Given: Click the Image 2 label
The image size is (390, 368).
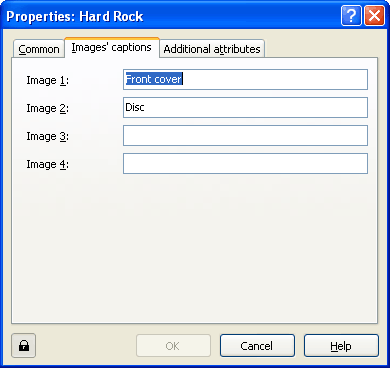Looking at the screenshot, I should [x=47, y=108].
